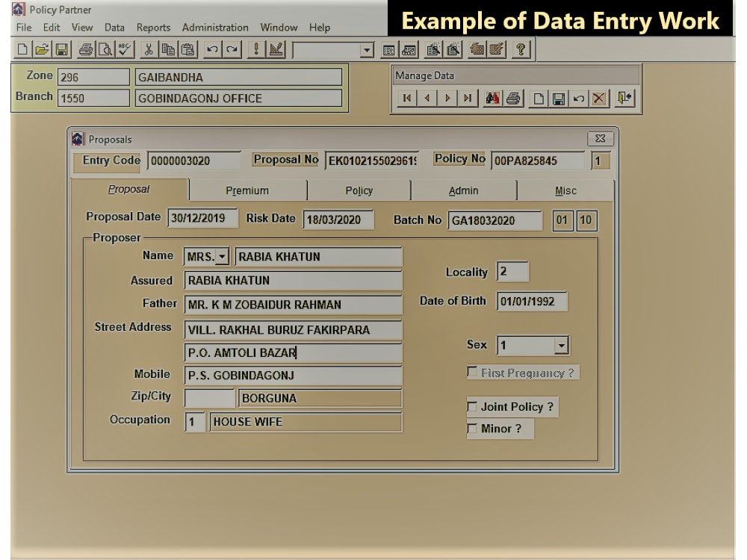The width and height of the screenshot is (747, 560).
Task: Click the Proposal Date field
Action: coord(202,218)
